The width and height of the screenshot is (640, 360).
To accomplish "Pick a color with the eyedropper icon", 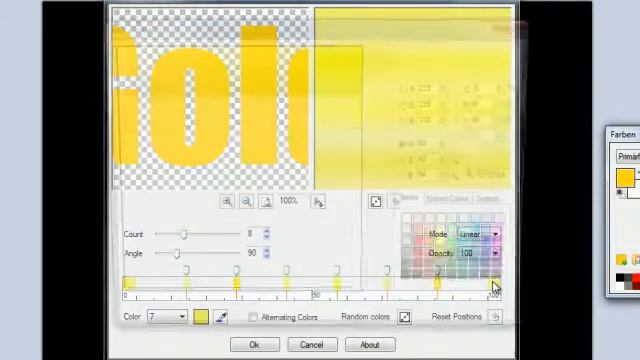I will point(221,317).
